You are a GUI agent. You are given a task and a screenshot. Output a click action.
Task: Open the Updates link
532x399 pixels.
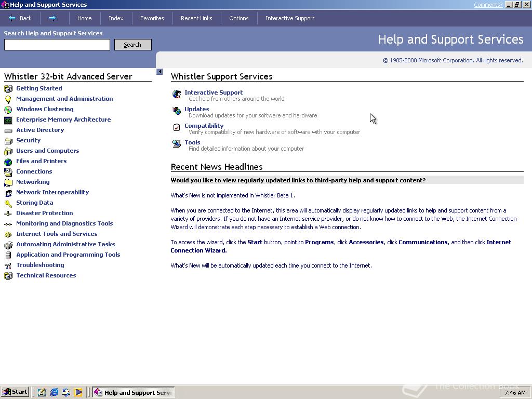[197, 109]
